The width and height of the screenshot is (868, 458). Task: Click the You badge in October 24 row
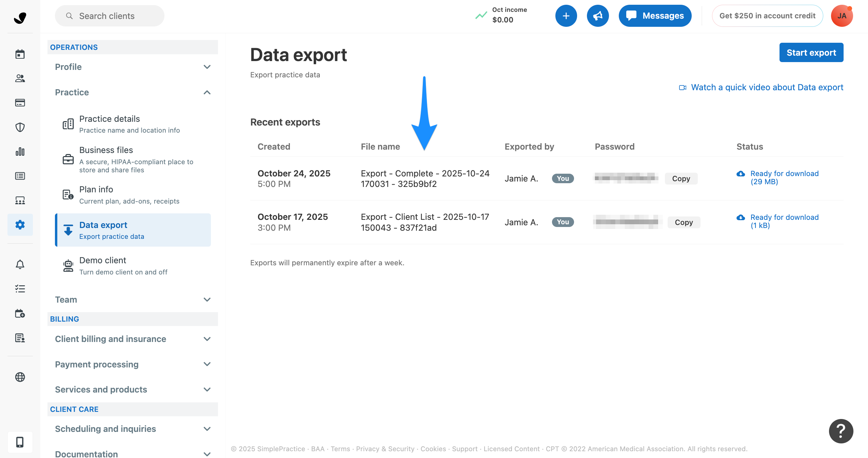[563, 178]
